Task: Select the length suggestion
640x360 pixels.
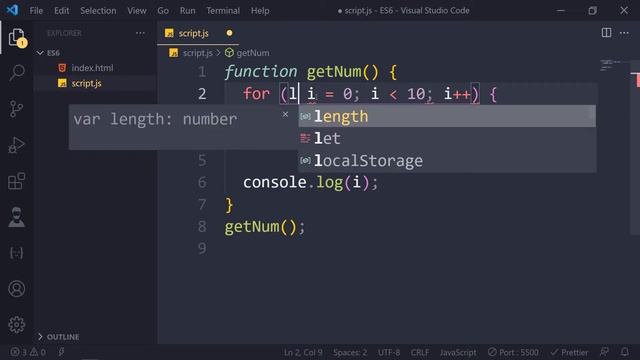Action: click(x=447, y=116)
